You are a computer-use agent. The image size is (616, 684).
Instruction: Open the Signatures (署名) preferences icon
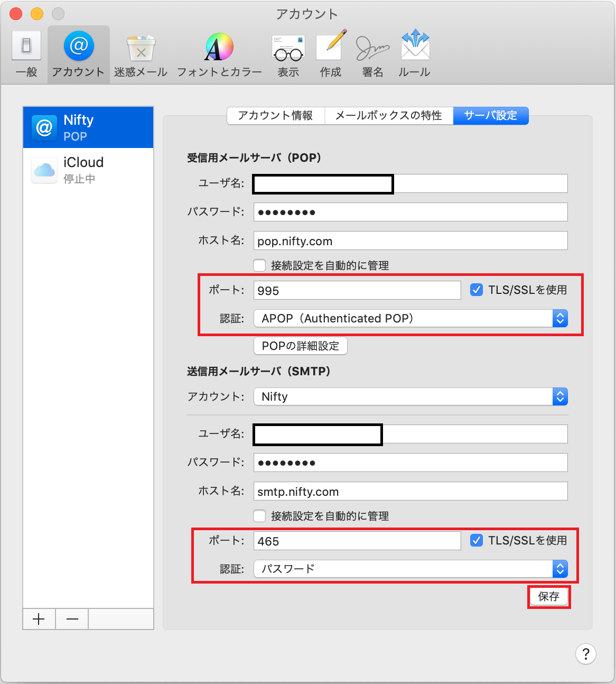coord(372,55)
